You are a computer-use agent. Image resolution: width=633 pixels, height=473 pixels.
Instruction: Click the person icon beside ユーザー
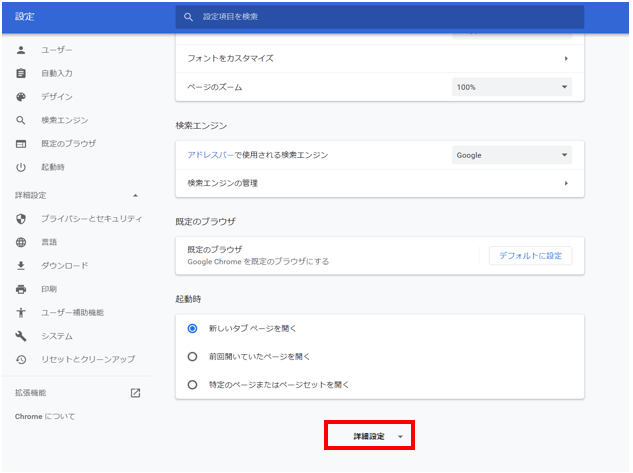(x=21, y=50)
